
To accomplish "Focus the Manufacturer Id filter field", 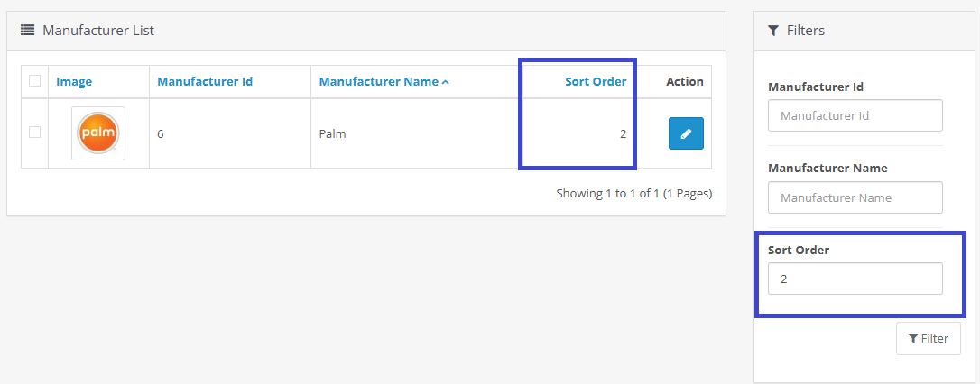I will [x=855, y=115].
